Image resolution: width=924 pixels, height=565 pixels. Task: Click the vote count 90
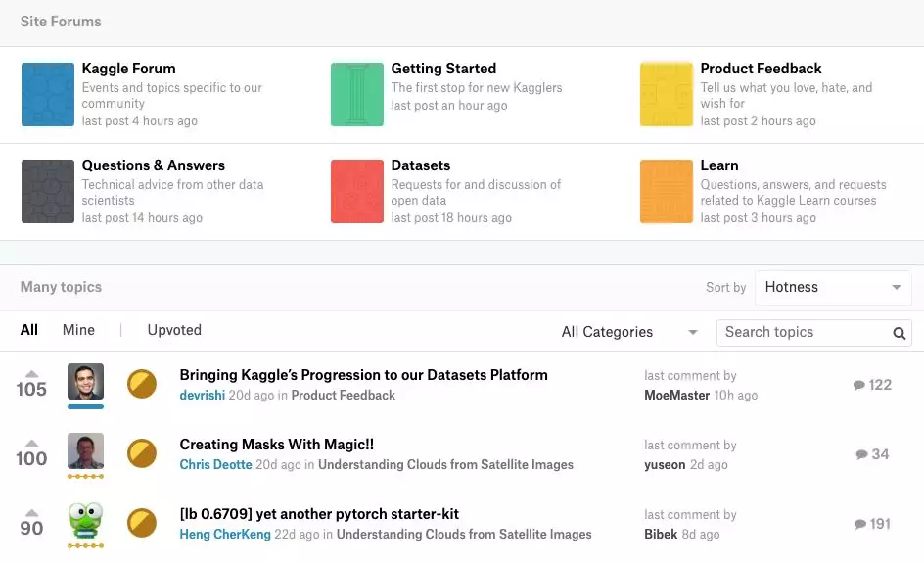[32, 529]
